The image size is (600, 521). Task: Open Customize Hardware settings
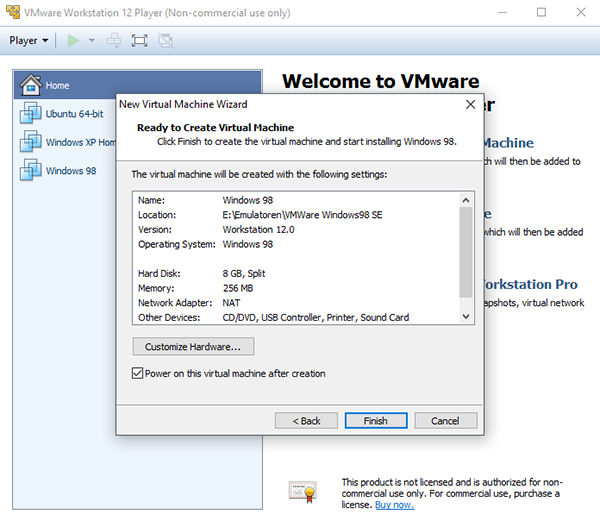[x=193, y=346]
